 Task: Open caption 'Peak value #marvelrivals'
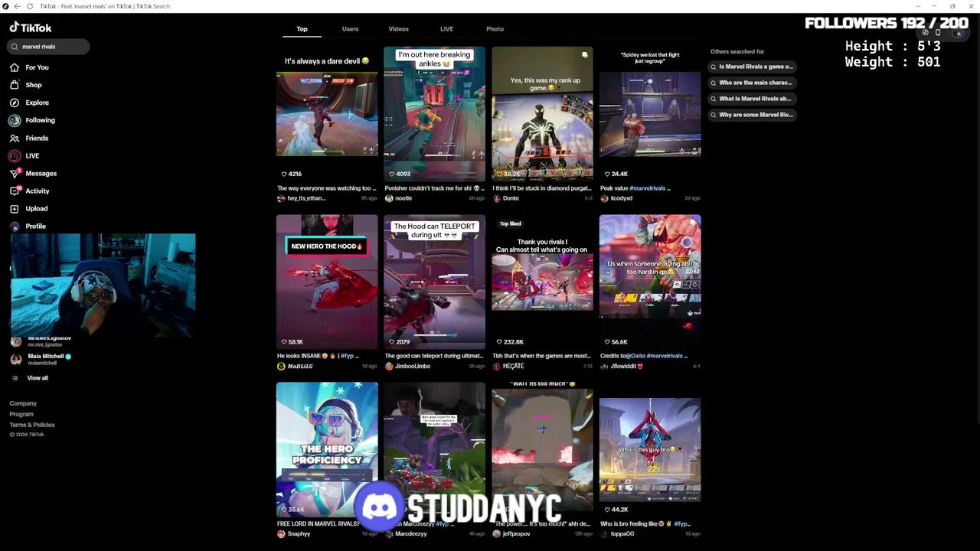pos(635,188)
